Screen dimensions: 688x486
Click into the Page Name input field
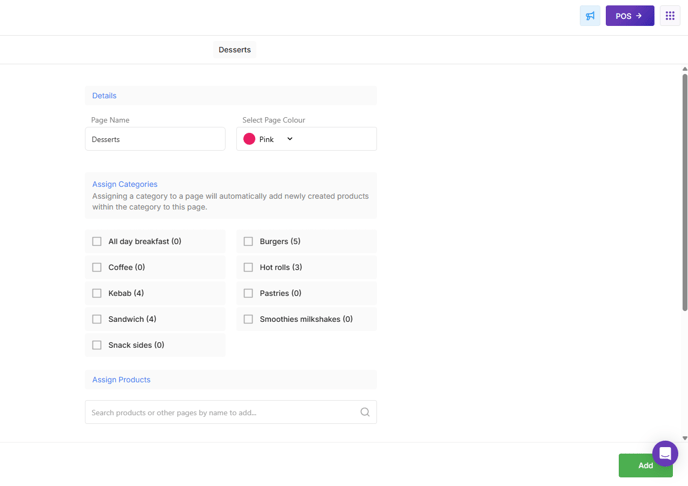click(x=155, y=139)
